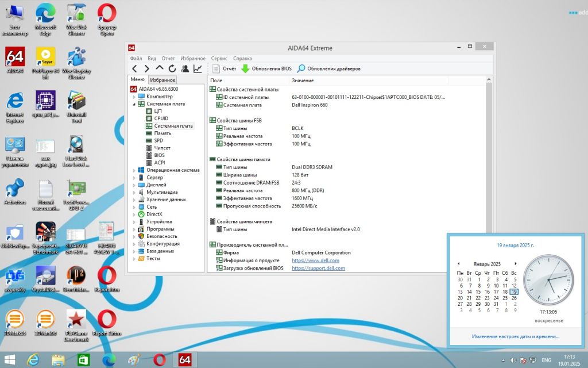Open the https://www.dell.com link

(315, 260)
